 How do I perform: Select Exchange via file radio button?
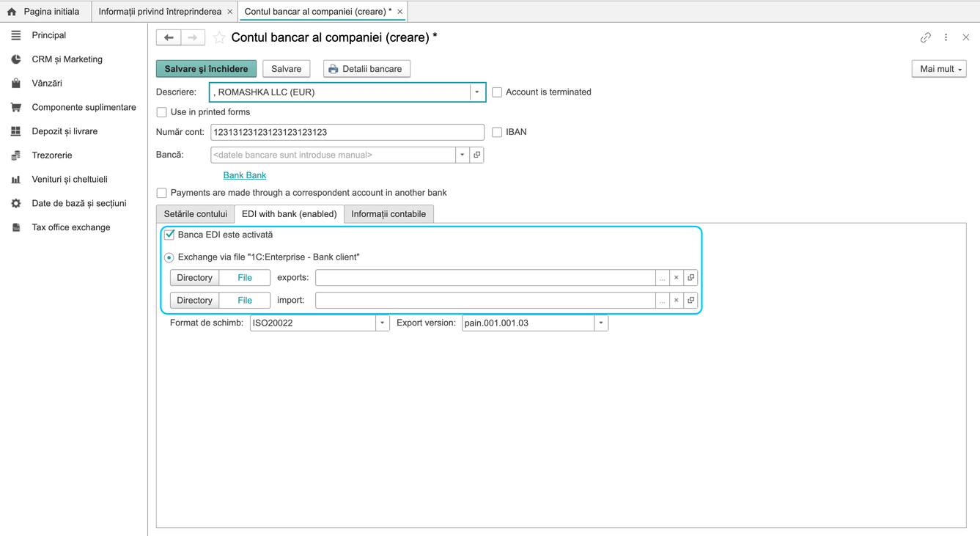pos(169,257)
